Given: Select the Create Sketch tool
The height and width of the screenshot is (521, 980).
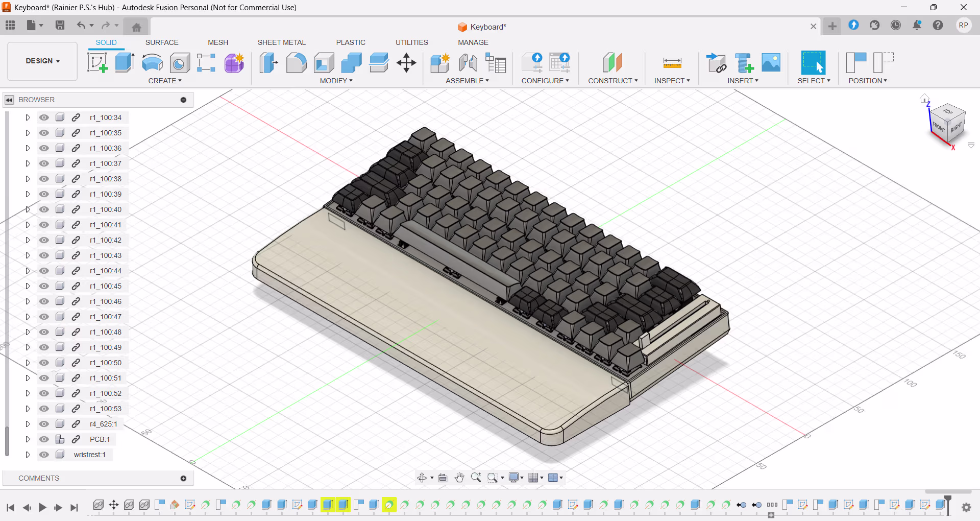Looking at the screenshot, I should pyautogui.click(x=97, y=63).
